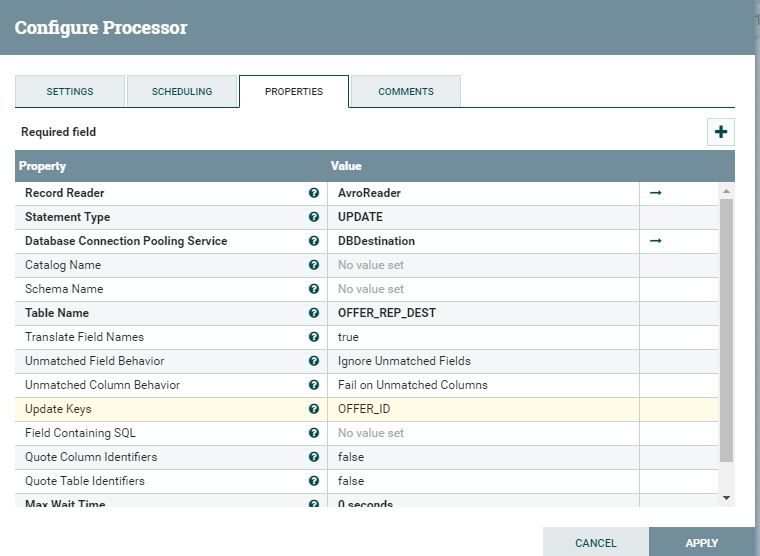This screenshot has width=760, height=556.
Task: Open the Comments tab
Action: pos(406,91)
